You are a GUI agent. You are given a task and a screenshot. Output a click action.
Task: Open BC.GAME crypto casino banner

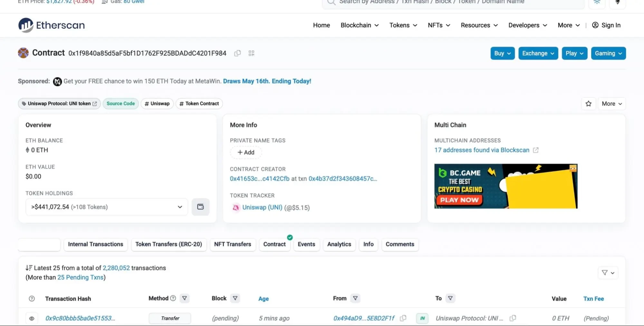pos(506,186)
